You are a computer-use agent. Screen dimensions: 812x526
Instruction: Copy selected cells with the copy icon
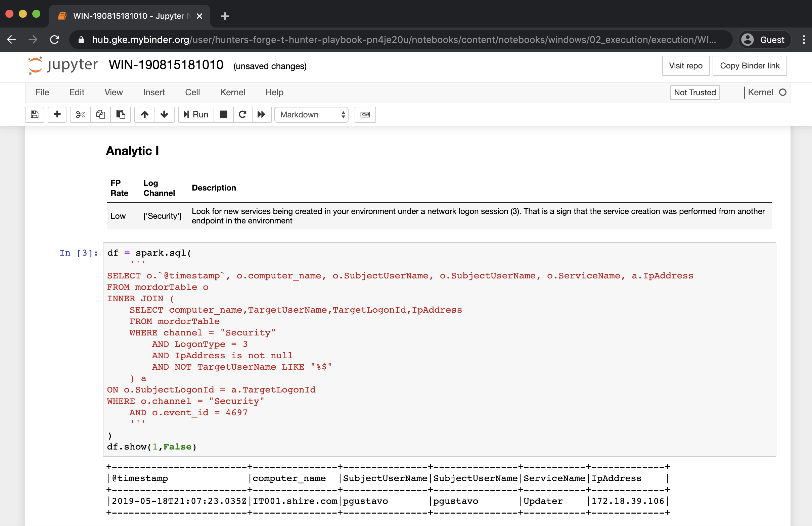[100, 114]
